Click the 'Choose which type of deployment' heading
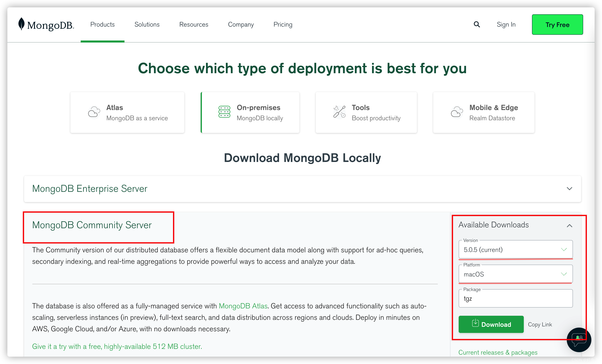This screenshot has width=602, height=364. 302,68
